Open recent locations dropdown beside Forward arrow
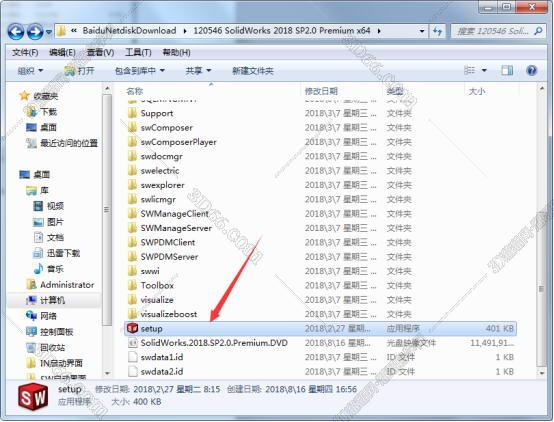554x422 pixels. [49, 32]
